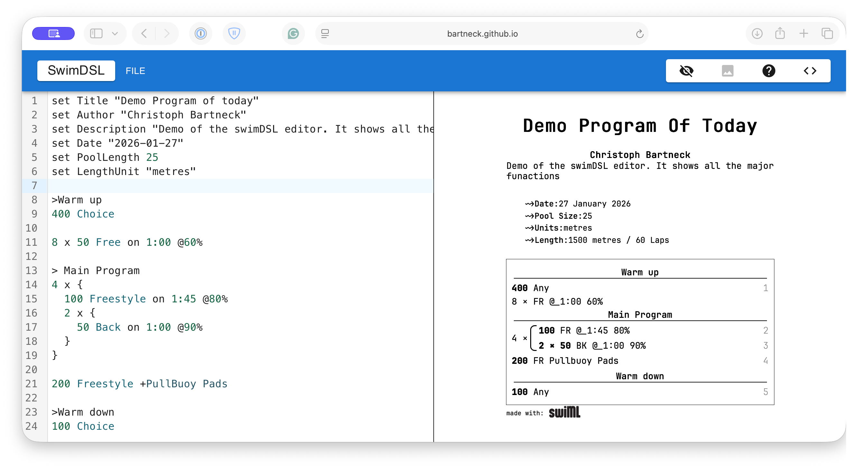Open the FILE menu
The image size is (868, 469).
coord(135,71)
